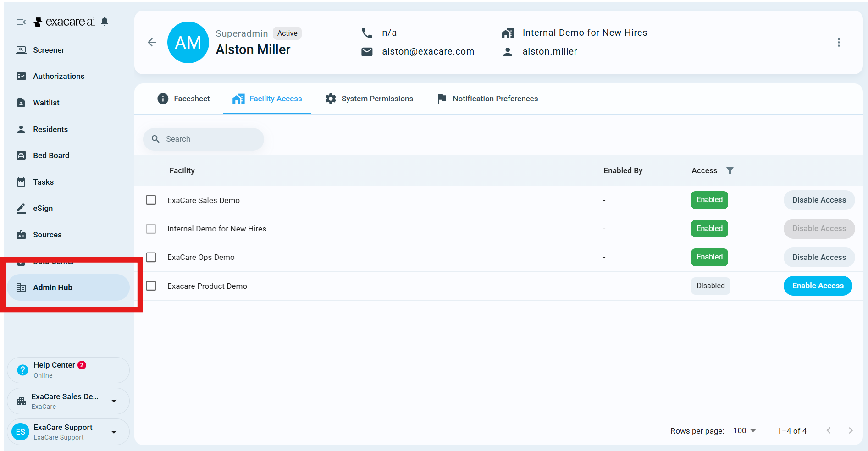Viewport: 868px width, 451px height.
Task: Click the Search input field
Action: [x=204, y=139]
